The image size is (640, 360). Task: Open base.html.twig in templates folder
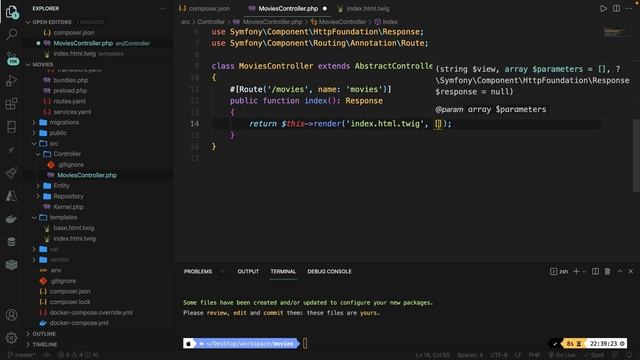click(x=74, y=228)
